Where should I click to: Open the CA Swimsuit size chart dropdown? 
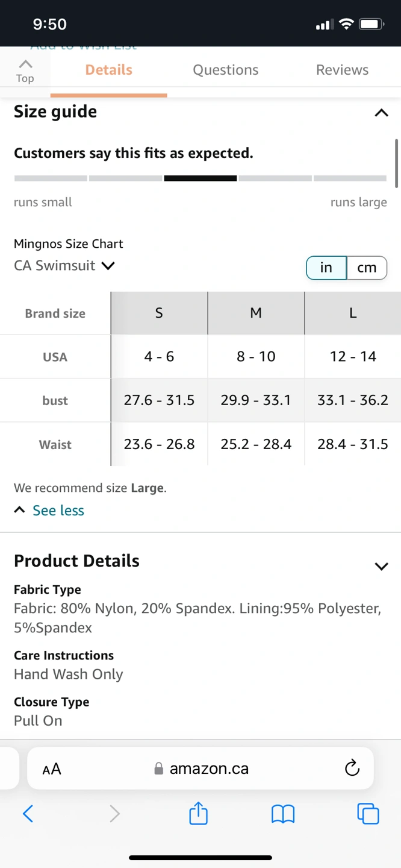(x=64, y=265)
